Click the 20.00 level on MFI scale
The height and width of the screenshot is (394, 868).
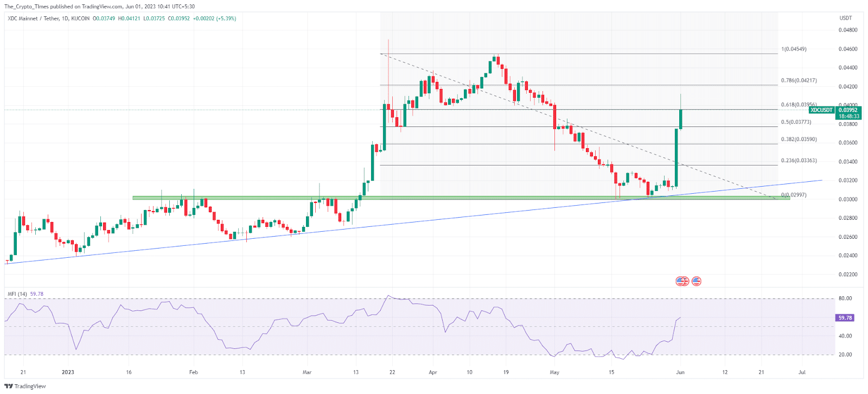coord(845,355)
